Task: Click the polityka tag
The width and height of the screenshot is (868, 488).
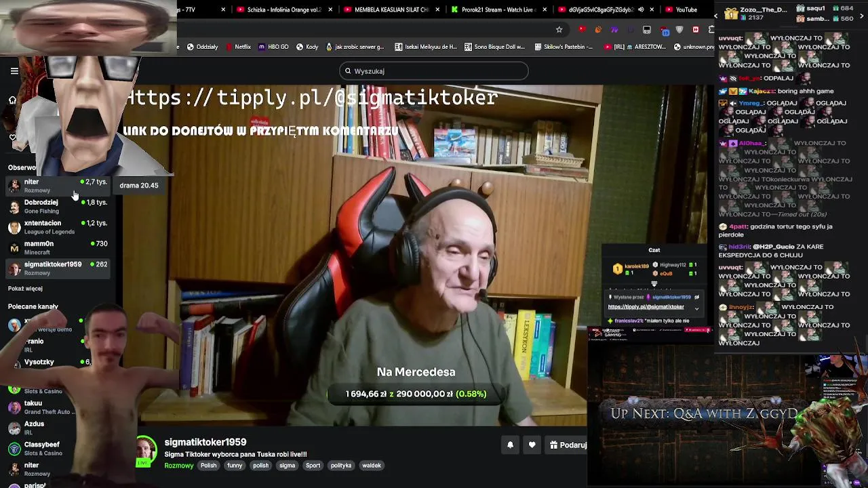Action: pos(341,466)
